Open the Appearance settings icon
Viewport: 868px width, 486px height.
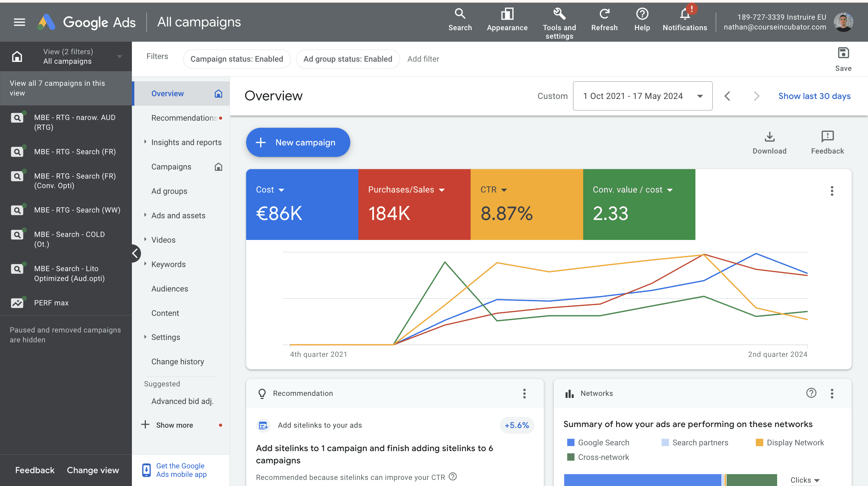pos(507,14)
